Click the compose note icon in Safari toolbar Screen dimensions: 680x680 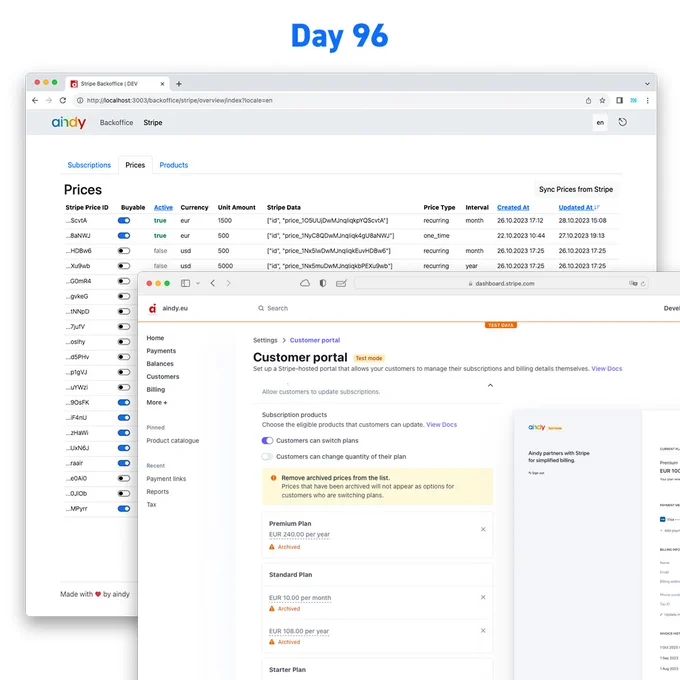[x=341, y=283]
